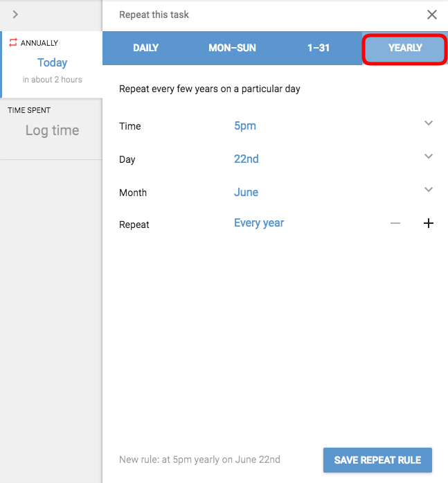
Task: Click the ANNUALLY label in sidebar
Action: click(x=39, y=43)
